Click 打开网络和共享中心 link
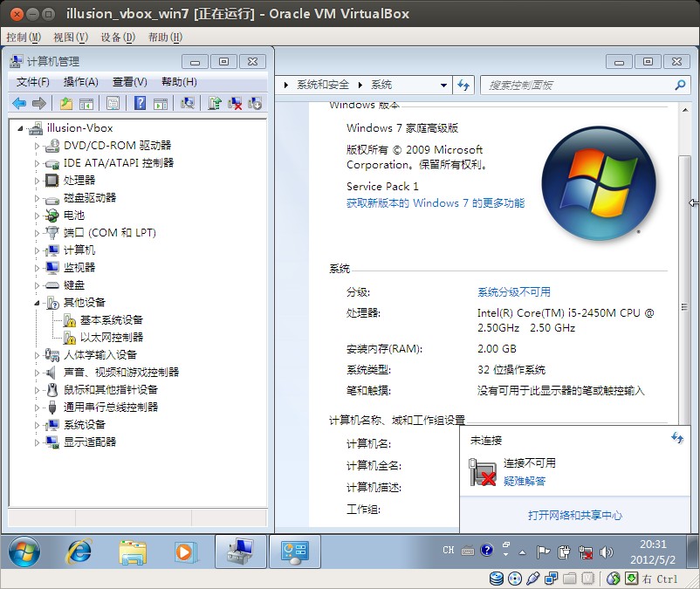The image size is (700, 589). click(x=575, y=516)
